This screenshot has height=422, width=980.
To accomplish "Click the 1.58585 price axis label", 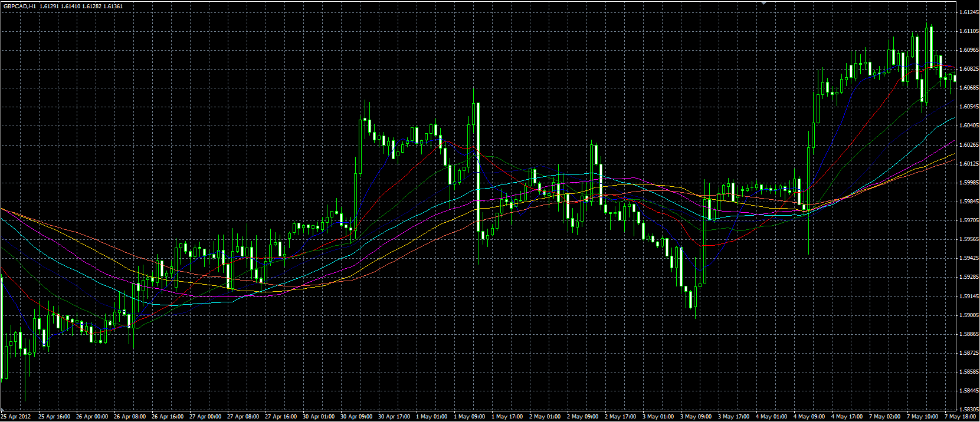I will (x=969, y=372).
